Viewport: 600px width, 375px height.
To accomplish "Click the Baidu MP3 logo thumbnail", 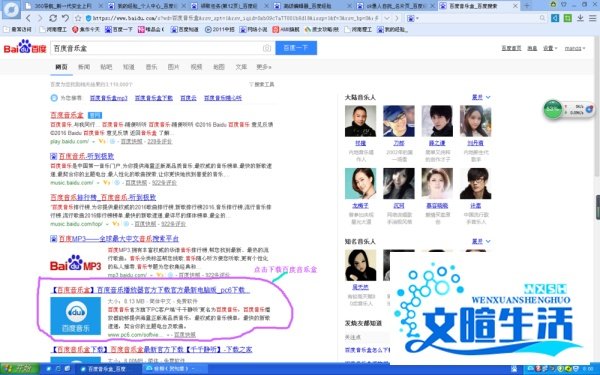I will click(x=75, y=263).
